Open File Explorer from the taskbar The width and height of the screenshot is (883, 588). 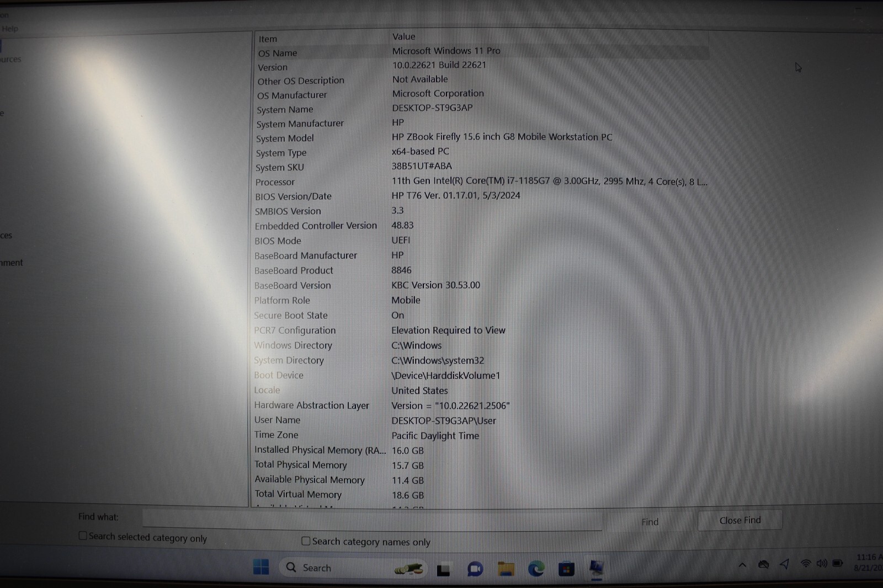point(506,569)
